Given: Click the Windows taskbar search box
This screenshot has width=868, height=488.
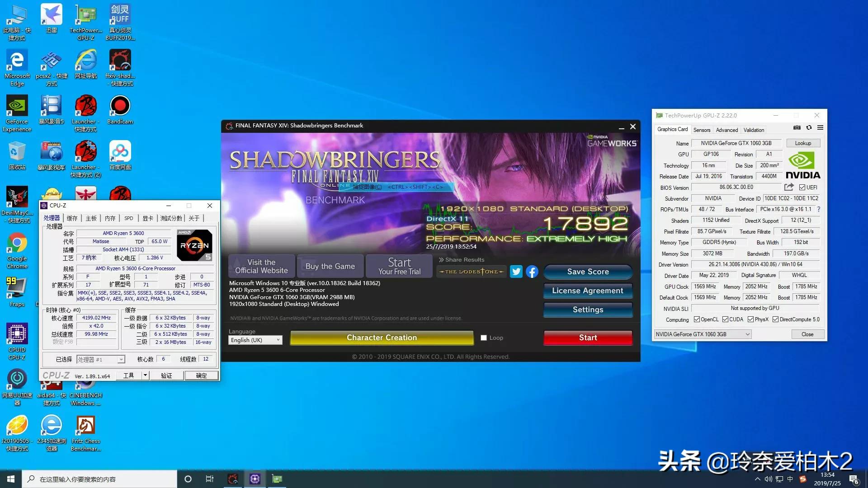Looking at the screenshot, I should pyautogui.click(x=99, y=479).
